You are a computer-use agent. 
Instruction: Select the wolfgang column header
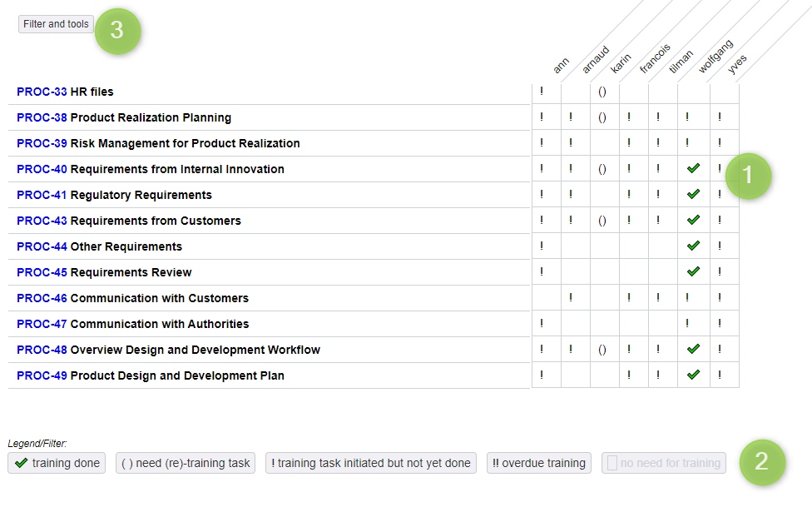(715, 57)
